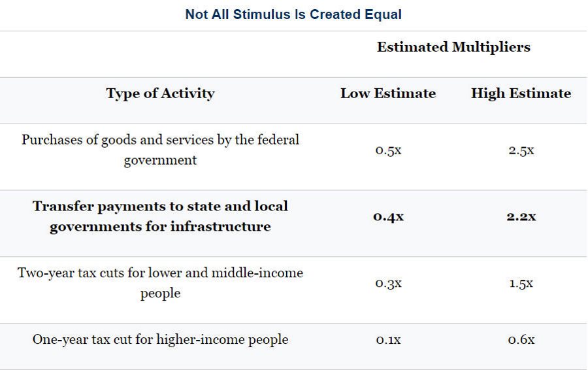Select the 1.5x high estimate value

tap(521, 283)
